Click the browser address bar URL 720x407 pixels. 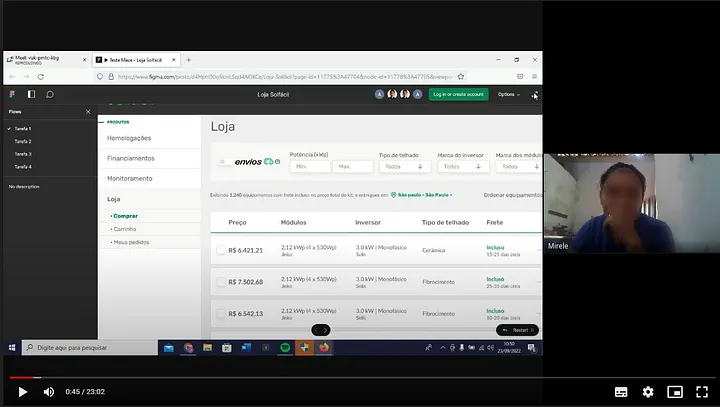click(285, 77)
